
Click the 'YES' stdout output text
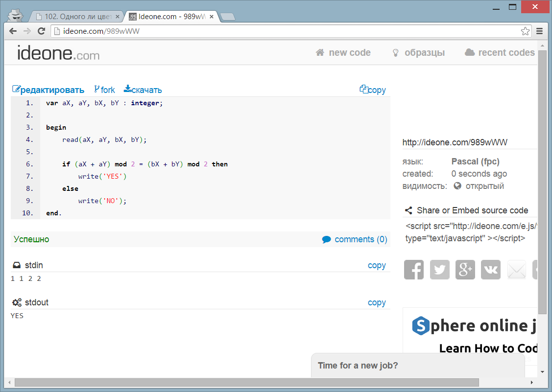(17, 316)
